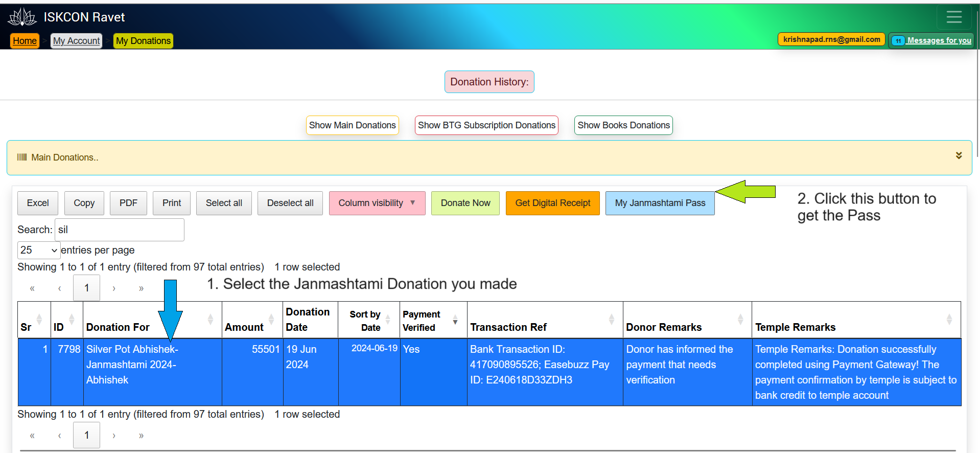Show Books Donations tab
The image size is (980, 453).
click(x=623, y=125)
